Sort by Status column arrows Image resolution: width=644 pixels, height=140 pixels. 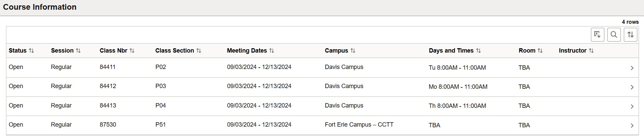(x=31, y=51)
